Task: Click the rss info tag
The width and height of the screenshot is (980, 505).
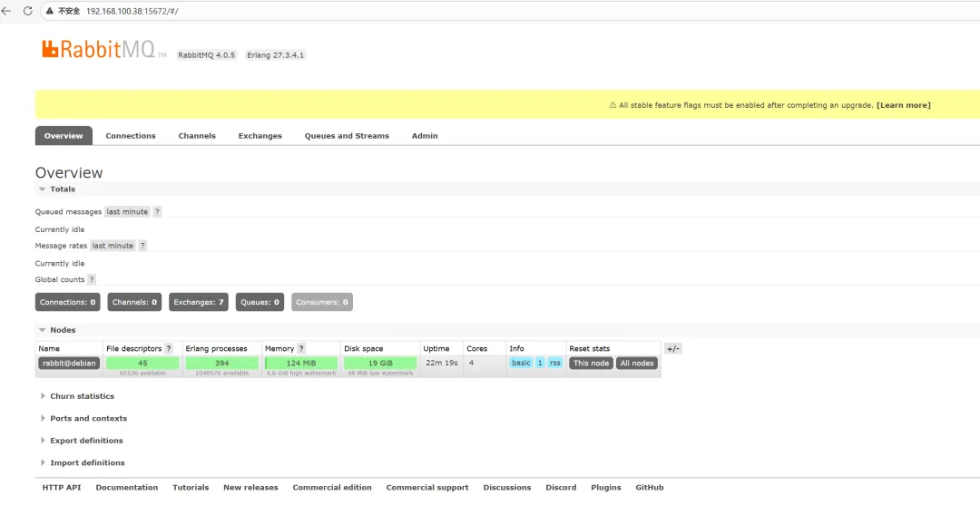Action: pyautogui.click(x=555, y=364)
